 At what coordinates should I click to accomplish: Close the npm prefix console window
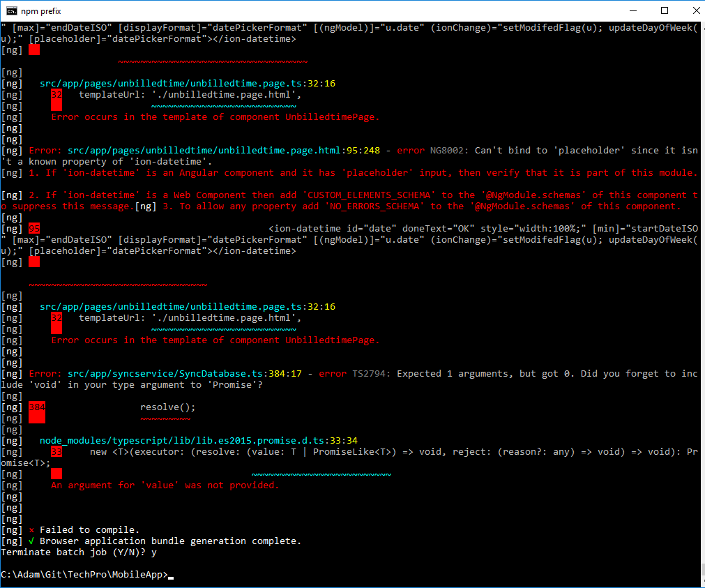tap(695, 10)
